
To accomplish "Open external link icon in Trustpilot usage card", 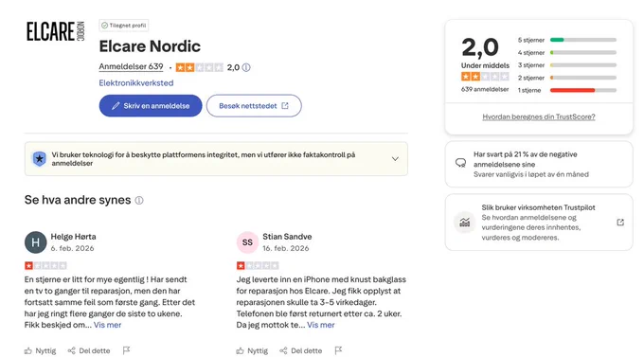I will click(x=620, y=223).
